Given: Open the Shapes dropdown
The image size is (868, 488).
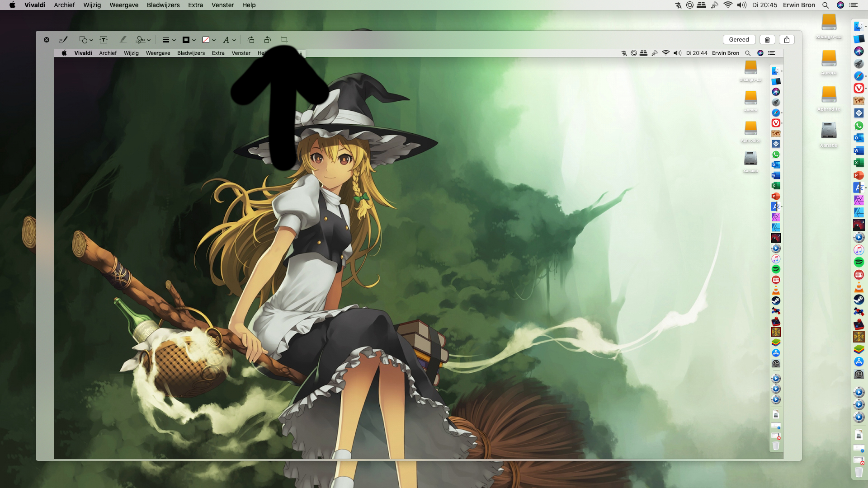Looking at the screenshot, I should click(85, 40).
